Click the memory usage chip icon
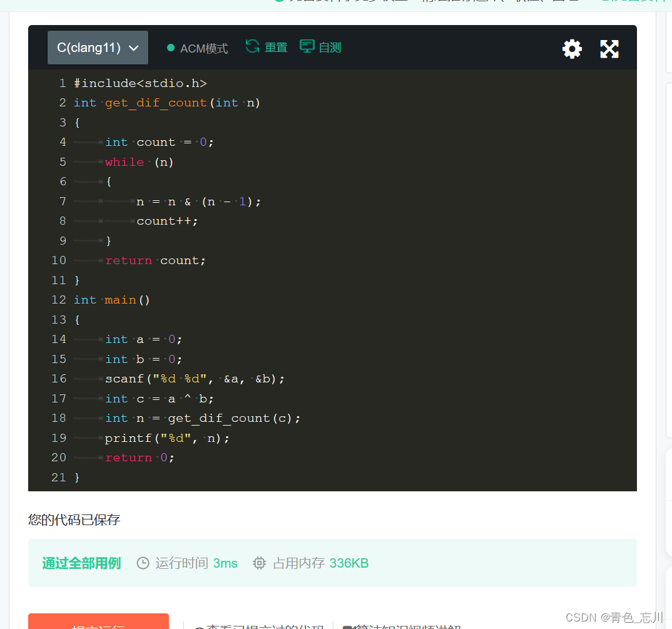Viewport: 672px width, 629px height. coord(259,563)
